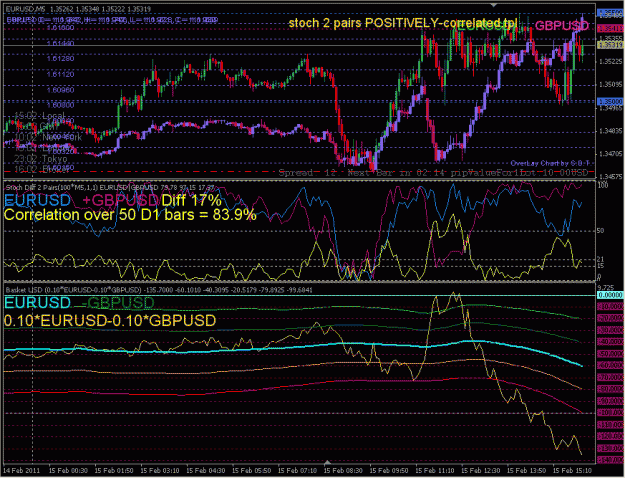Viewport: 625px width, 478px height.
Task: Click the '23:02 Tokyo' session time label
Action: [x=40, y=159]
